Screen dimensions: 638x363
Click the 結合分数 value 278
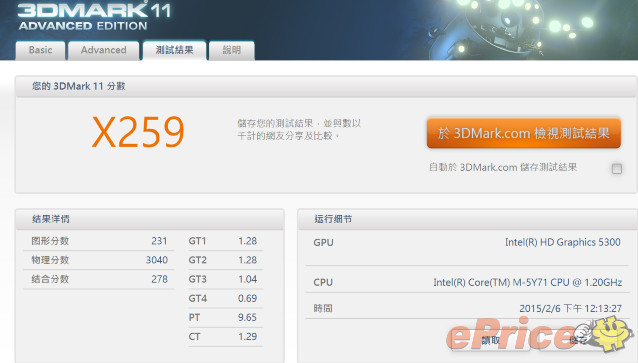159,279
